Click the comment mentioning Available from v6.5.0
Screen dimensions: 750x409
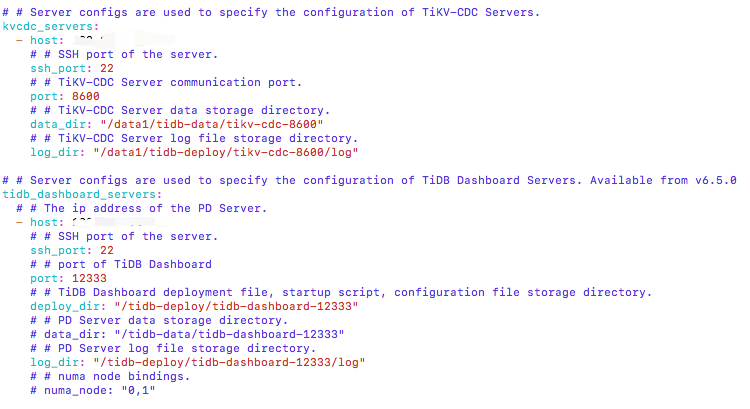(369, 180)
